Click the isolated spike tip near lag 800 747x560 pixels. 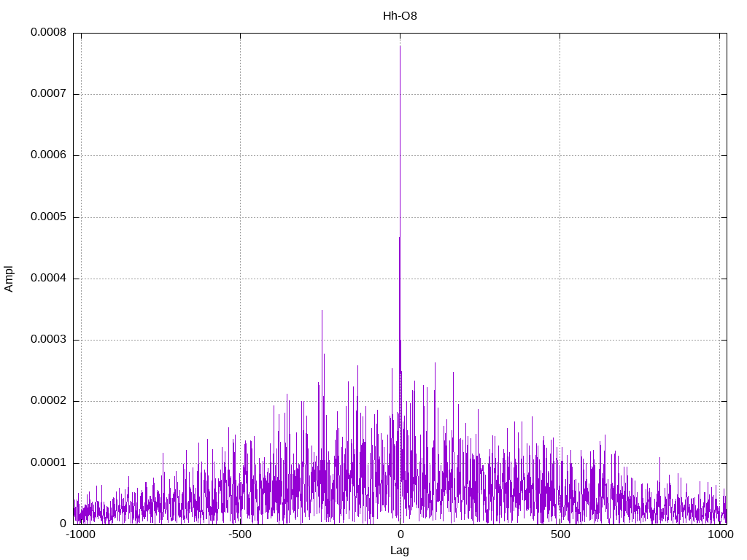(x=660, y=458)
